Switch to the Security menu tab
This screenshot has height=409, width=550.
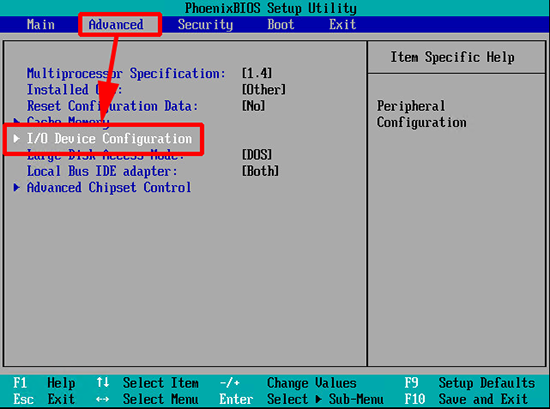point(205,25)
